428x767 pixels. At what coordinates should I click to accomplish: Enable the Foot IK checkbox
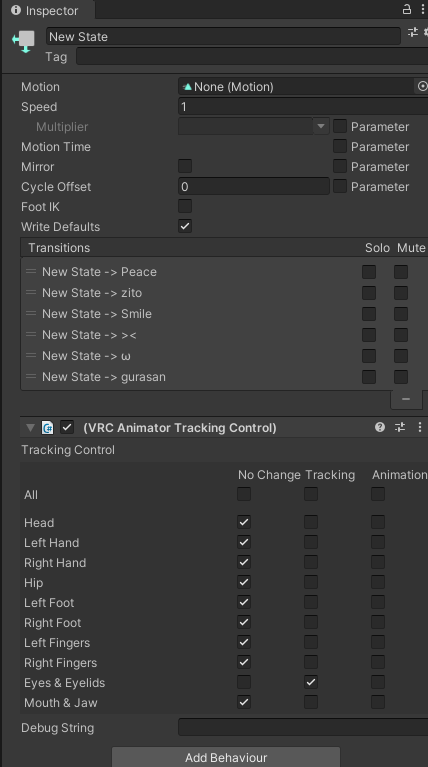(x=185, y=206)
